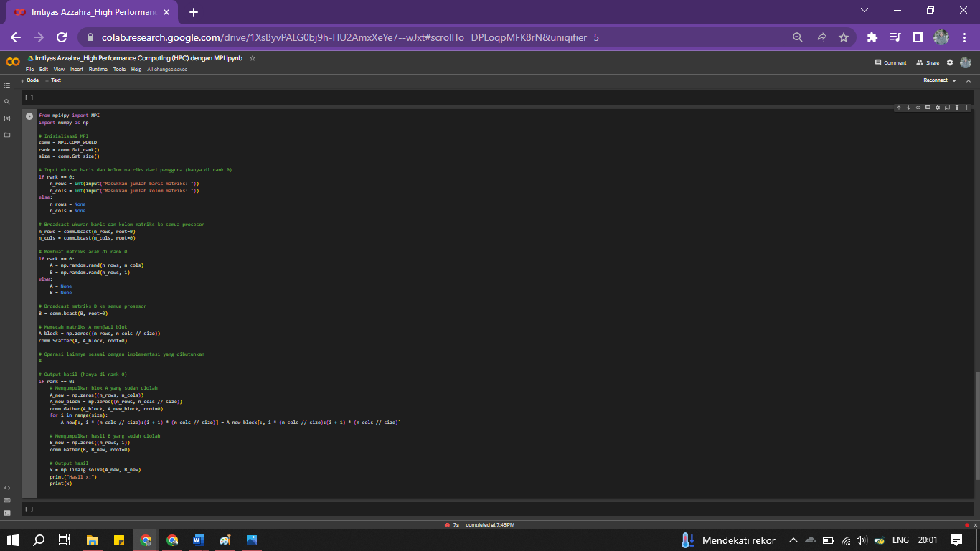This screenshot has height=551, width=980.
Task: Open the table of contents sidebar
Action: [7, 85]
